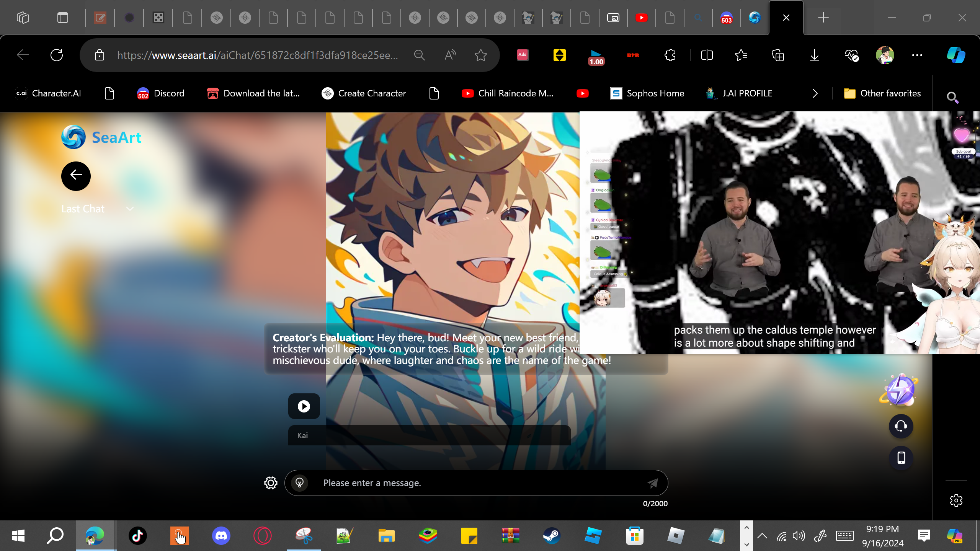980x551 pixels.
Task: Open the zoom out magnifier in address bar
Action: pyautogui.click(x=420, y=55)
